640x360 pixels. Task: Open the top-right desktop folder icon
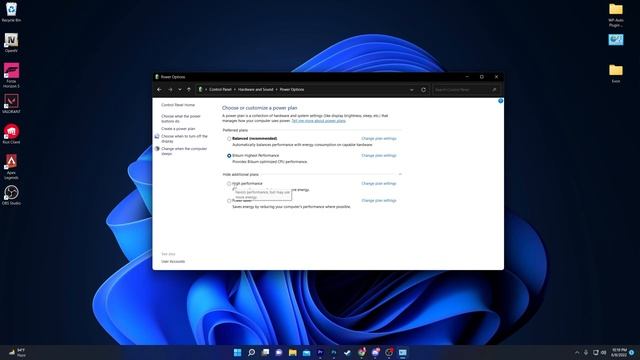coord(616,15)
